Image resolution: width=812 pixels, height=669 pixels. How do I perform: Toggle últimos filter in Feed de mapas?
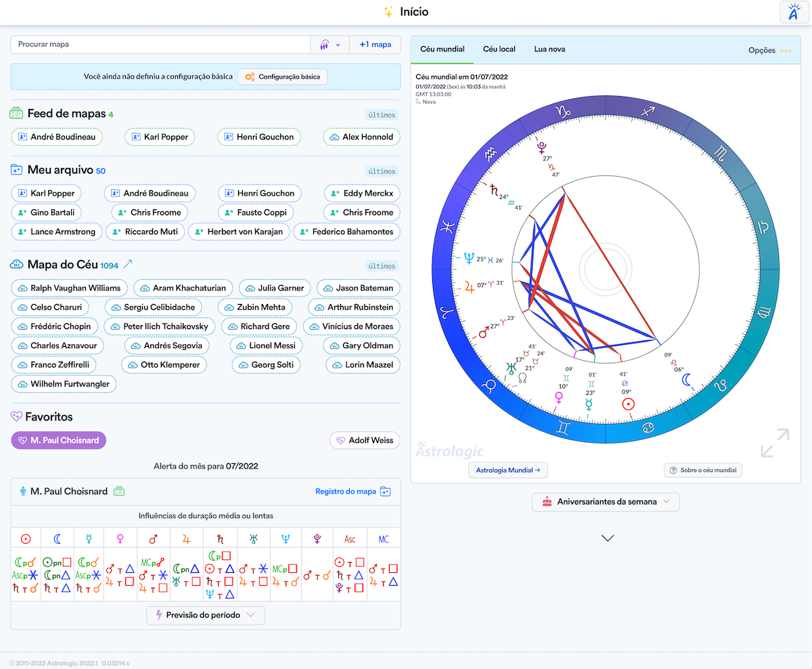(x=382, y=115)
